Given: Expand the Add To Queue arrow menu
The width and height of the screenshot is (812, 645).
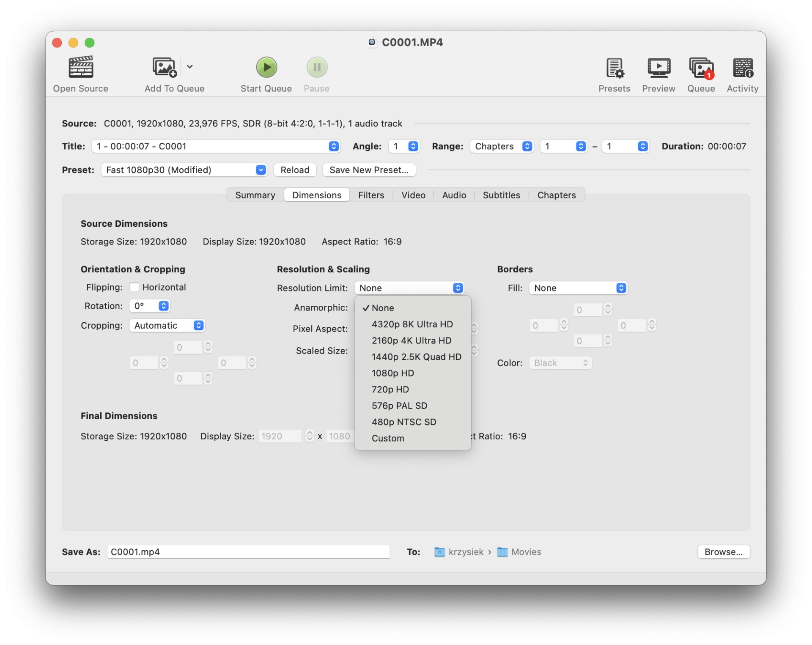Looking at the screenshot, I should (x=190, y=67).
